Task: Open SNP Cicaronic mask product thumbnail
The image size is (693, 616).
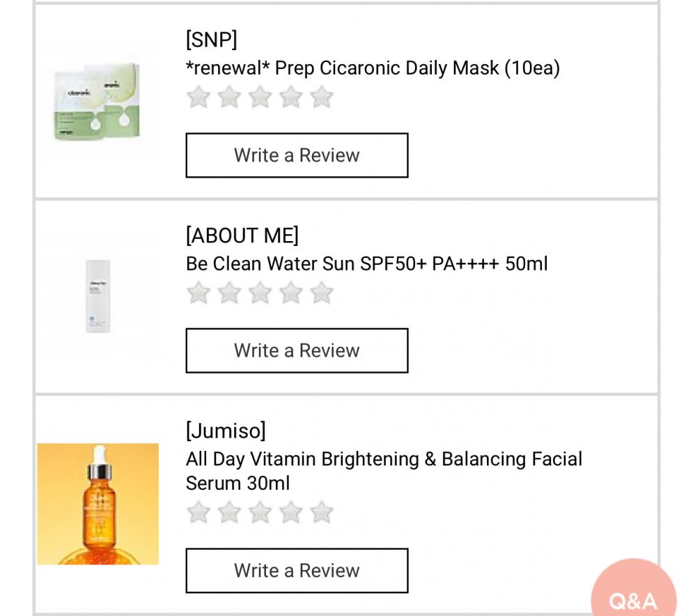Action: click(98, 102)
